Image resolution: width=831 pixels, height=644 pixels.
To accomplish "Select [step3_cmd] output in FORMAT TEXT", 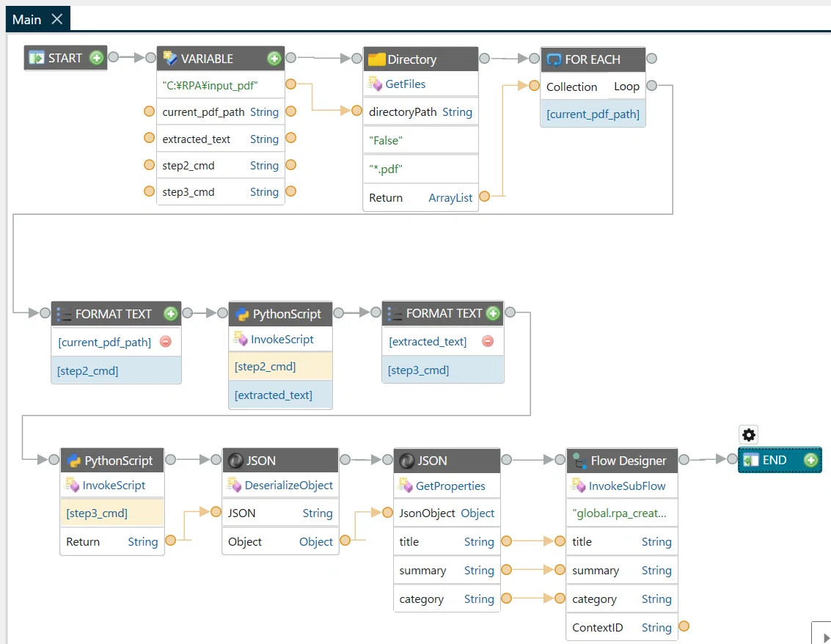I will pos(442,370).
